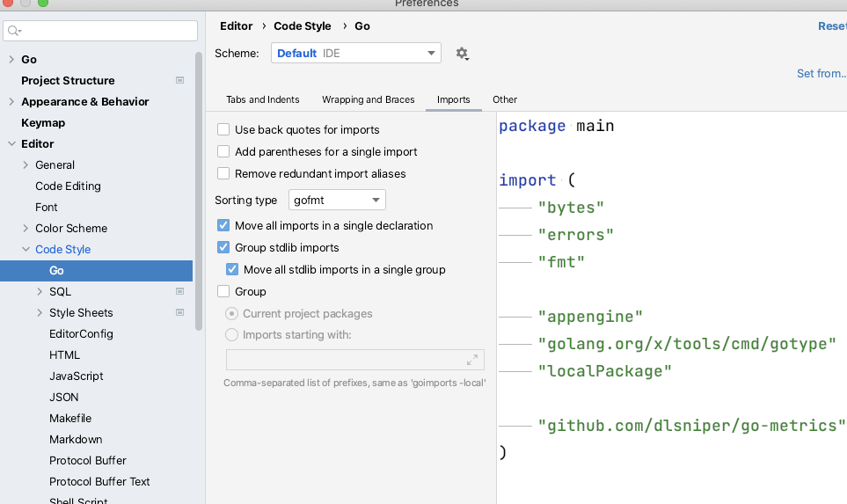Collapse the Editor tree section
847x504 pixels.
click(11, 143)
